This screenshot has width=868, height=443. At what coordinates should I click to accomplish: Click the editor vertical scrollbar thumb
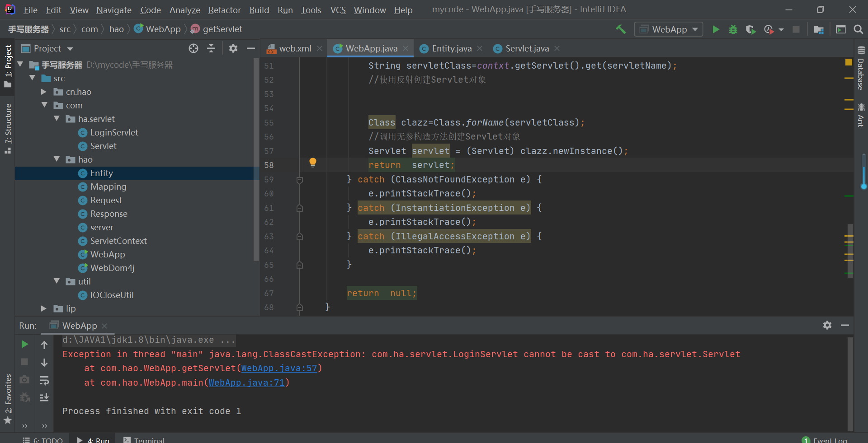coord(850,251)
